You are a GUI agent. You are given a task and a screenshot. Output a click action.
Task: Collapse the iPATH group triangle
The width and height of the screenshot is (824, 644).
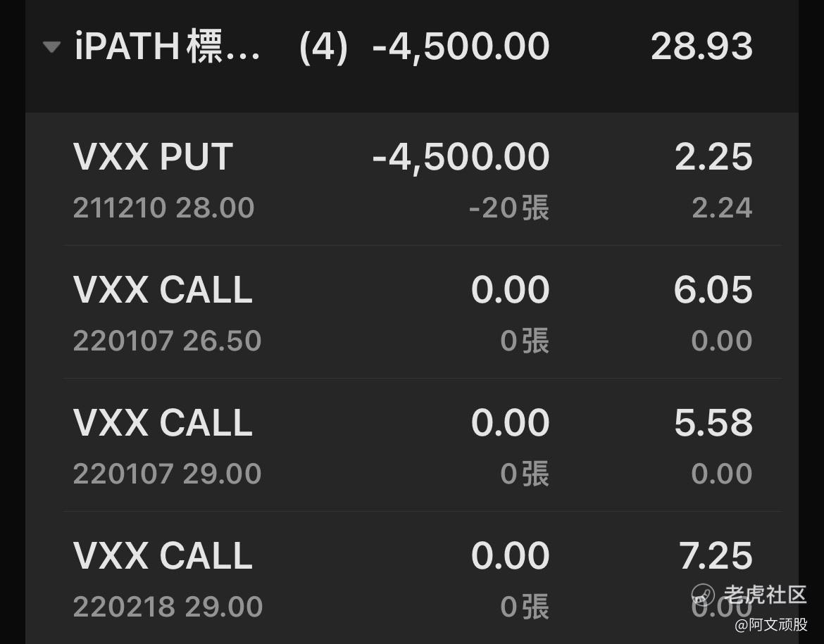click(51, 47)
